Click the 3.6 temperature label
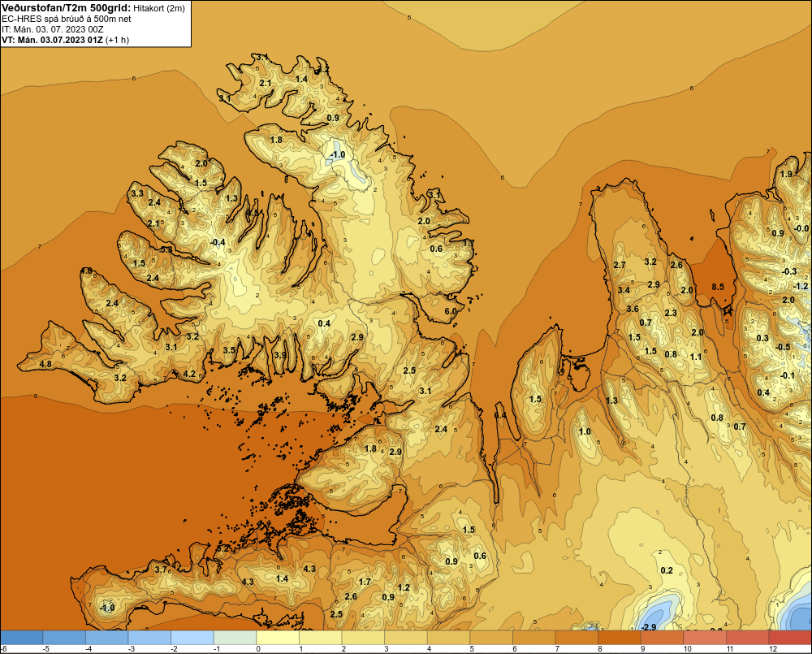The width and height of the screenshot is (812, 654). tap(633, 309)
